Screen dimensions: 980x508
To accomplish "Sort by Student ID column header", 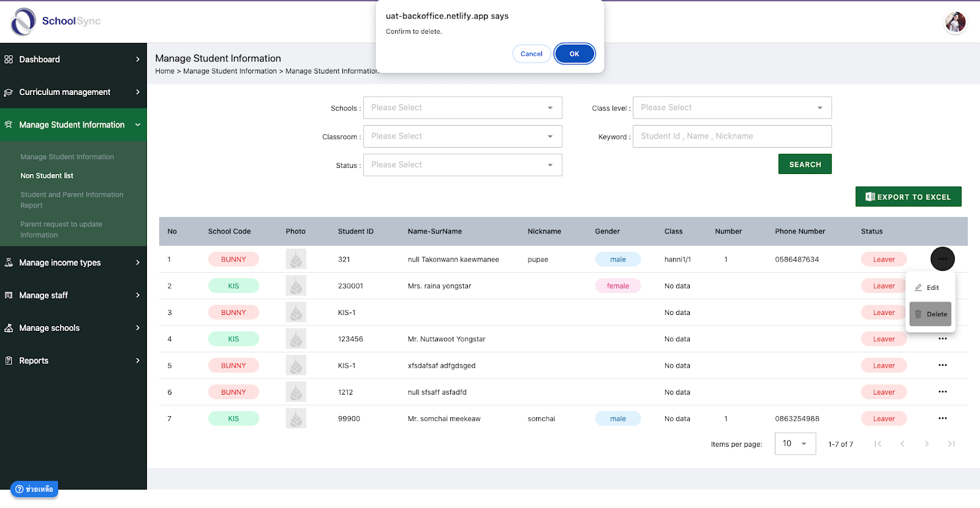I will coord(356,232).
